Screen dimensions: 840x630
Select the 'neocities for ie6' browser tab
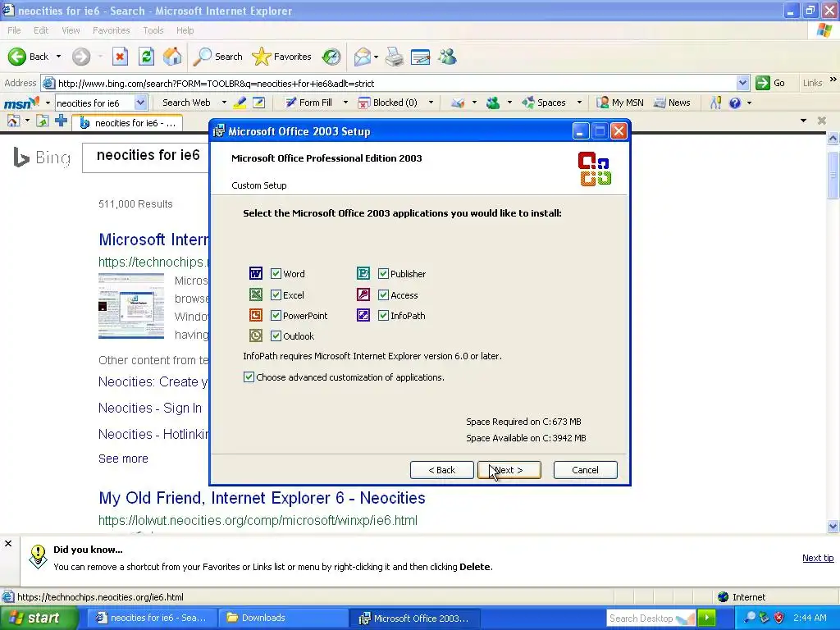coord(127,123)
